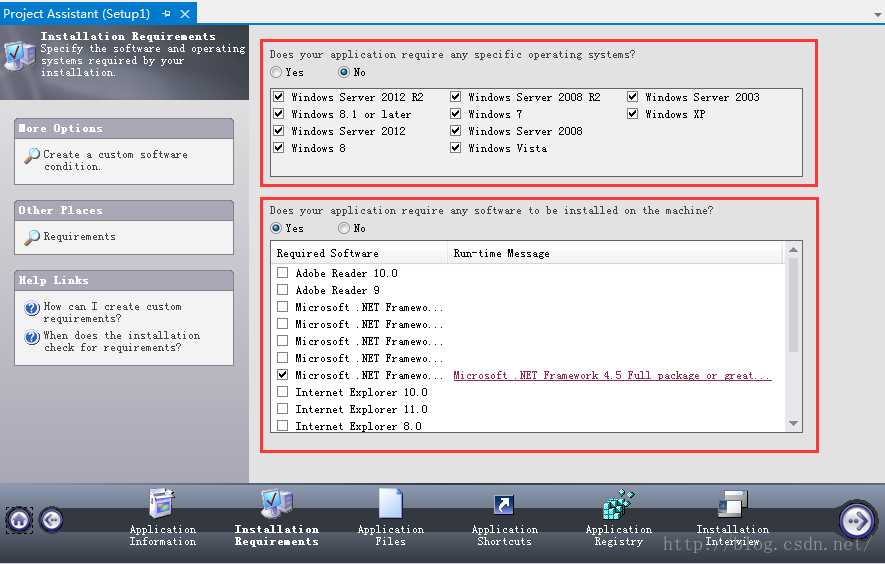Check Internet Explorer 10.0
Viewport: 885px width, 564px height.
click(283, 391)
